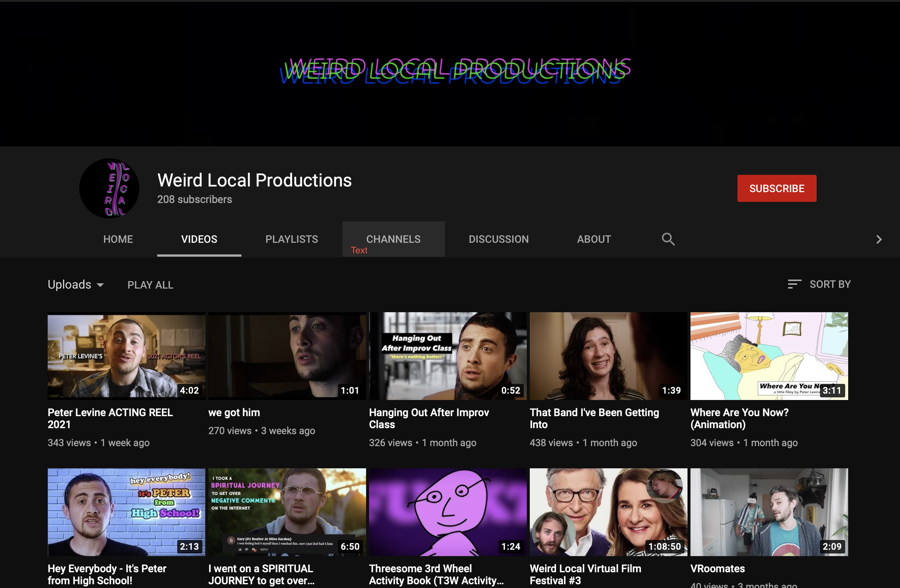Open Weird Local Virtual Film Festival thumbnail
This screenshot has width=900, height=588.
[x=608, y=512]
